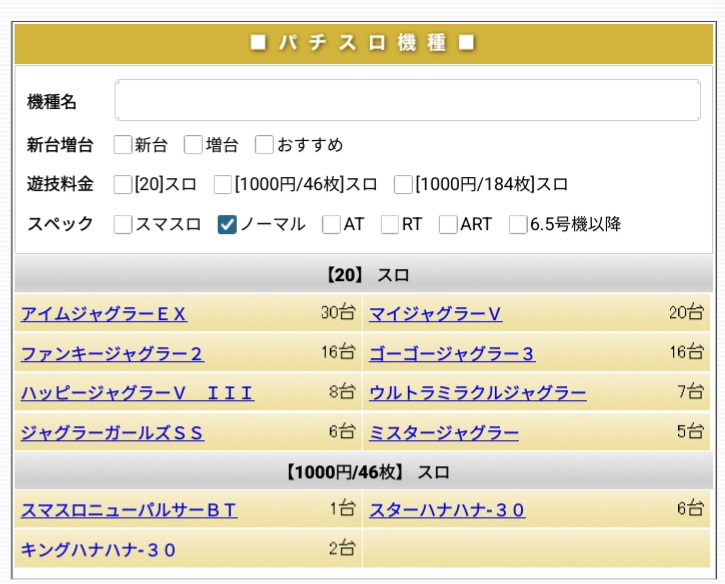Viewport: 725px width, 584px height.
Task: Click the 1台 count for スマスロニューパルサーBT
Action: 343,509
